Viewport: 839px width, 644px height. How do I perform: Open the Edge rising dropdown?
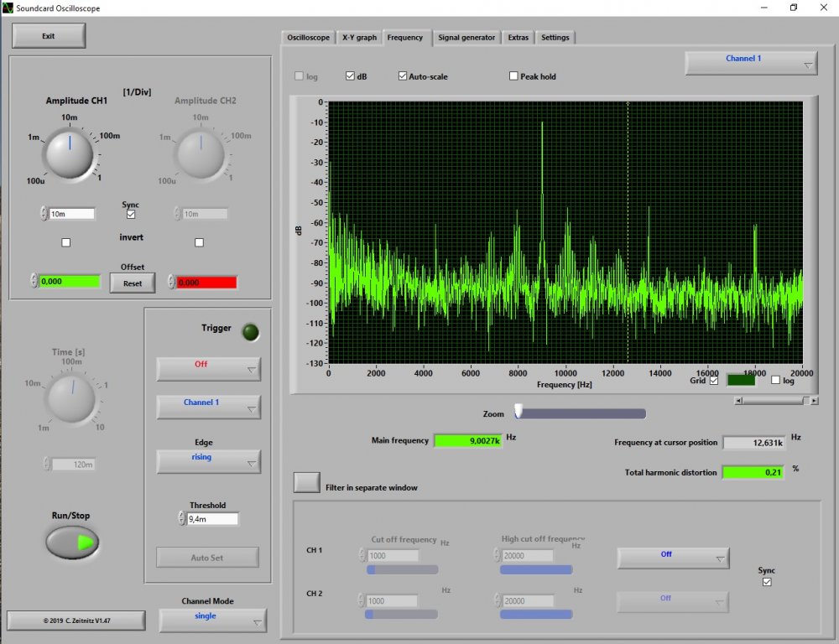pyautogui.click(x=208, y=461)
